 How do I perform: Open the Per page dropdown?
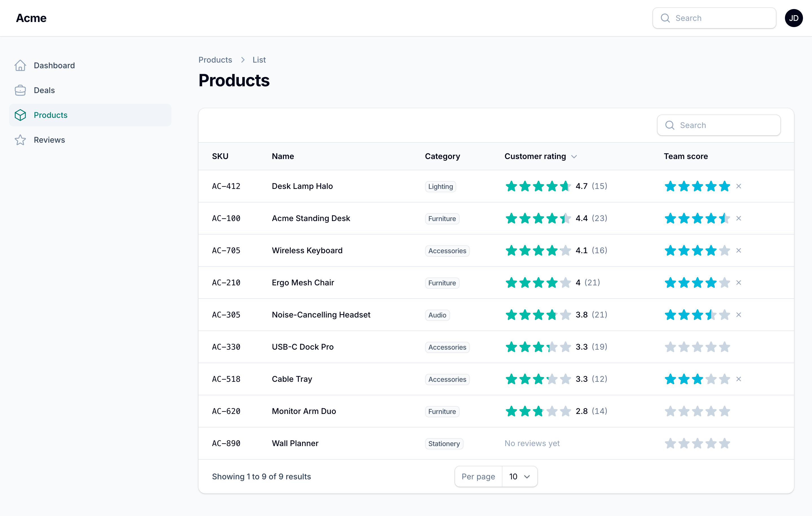[x=520, y=477]
